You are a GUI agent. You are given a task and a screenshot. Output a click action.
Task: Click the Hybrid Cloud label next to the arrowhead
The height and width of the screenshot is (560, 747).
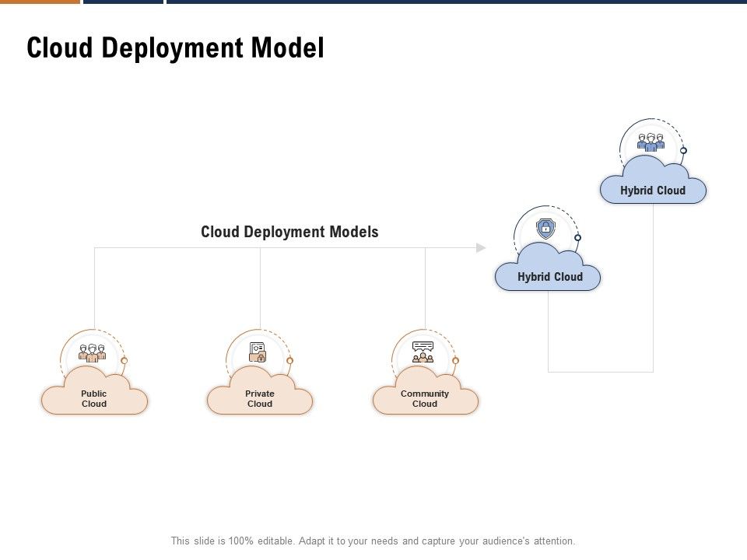(550, 277)
